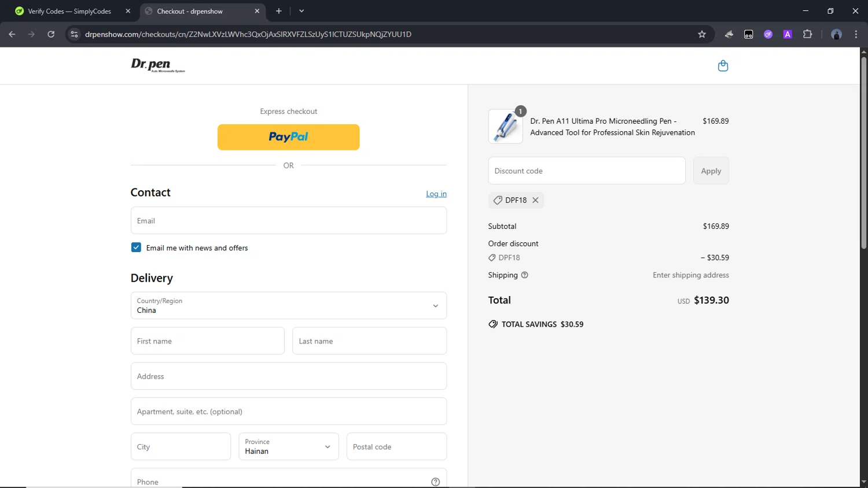Image resolution: width=868 pixels, height=488 pixels.
Task: Click the Enter shipping address text
Action: [x=691, y=275]
